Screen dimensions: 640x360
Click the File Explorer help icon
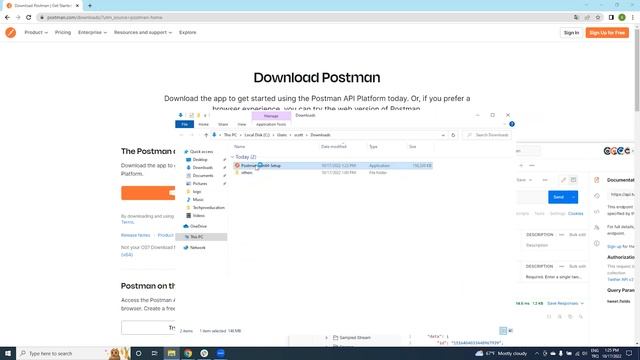coord(512,124)
